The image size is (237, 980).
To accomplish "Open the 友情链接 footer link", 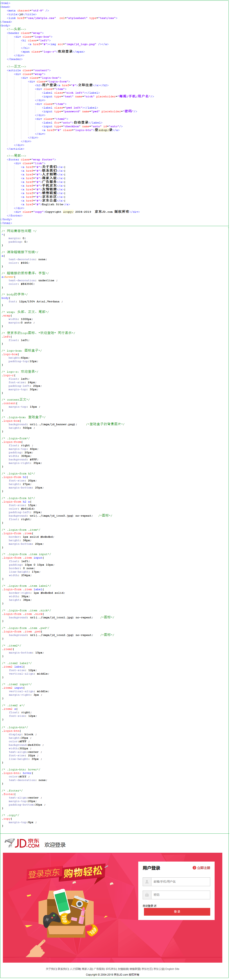I will (x=123, y=969).
